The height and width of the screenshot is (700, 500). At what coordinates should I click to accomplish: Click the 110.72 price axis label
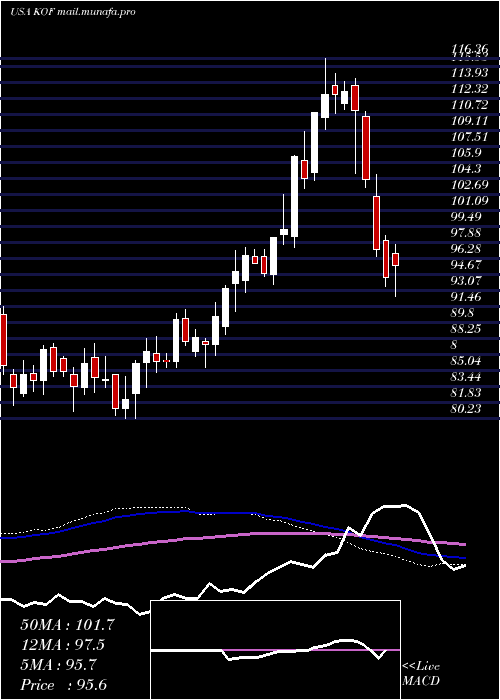(x=470, y=104)
